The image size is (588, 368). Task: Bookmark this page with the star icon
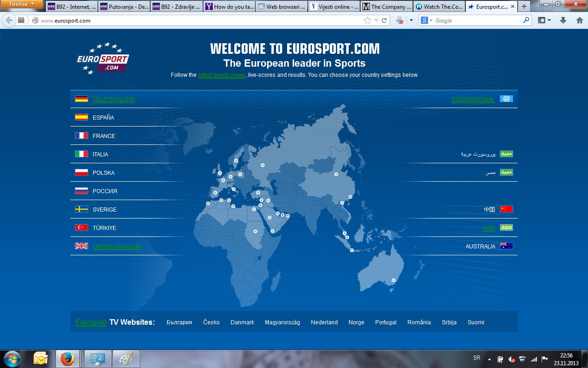tap(367, 20)
